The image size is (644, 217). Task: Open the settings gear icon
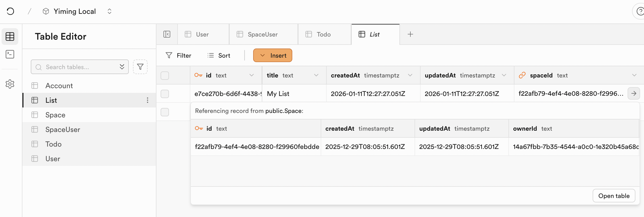10,84
